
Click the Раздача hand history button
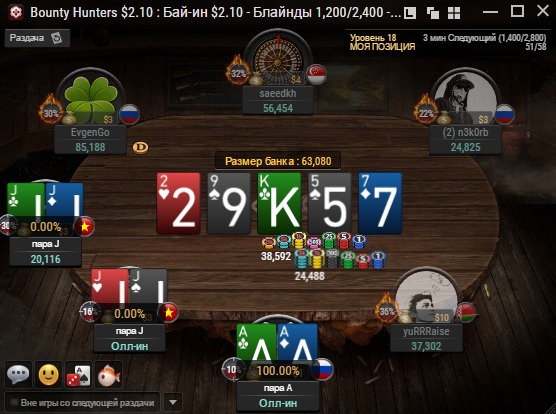(37, 38)
